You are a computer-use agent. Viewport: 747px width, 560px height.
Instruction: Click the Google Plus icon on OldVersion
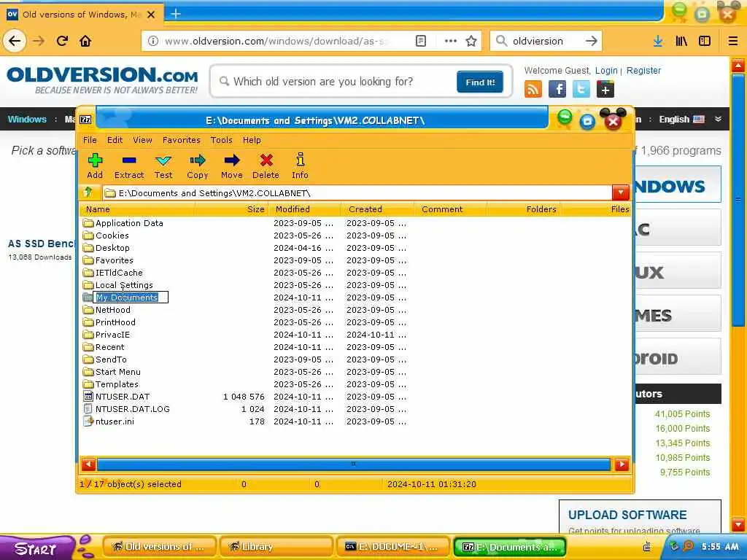[x=605, y=89]
